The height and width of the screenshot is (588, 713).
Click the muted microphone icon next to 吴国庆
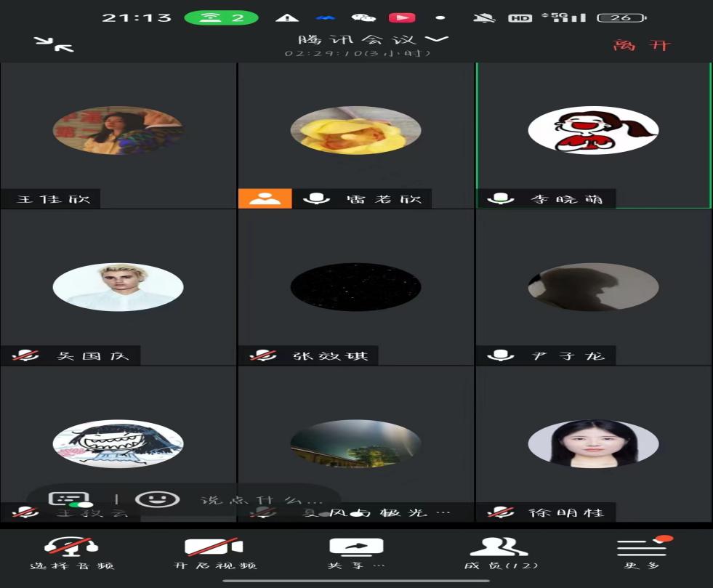point(25,355)
